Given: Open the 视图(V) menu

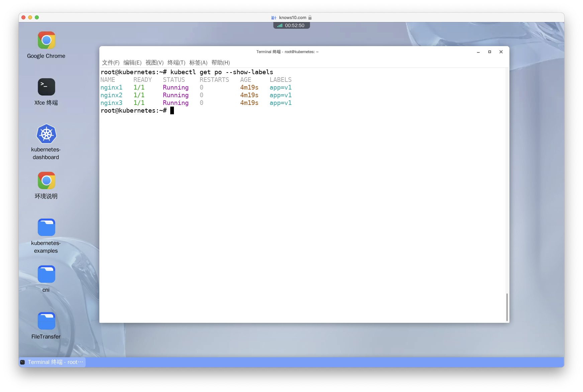Looking at the screenshot, I should coord(155,62).
